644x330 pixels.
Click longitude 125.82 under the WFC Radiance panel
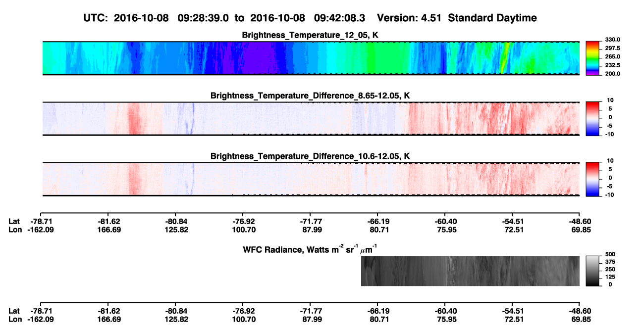point(175,319)
